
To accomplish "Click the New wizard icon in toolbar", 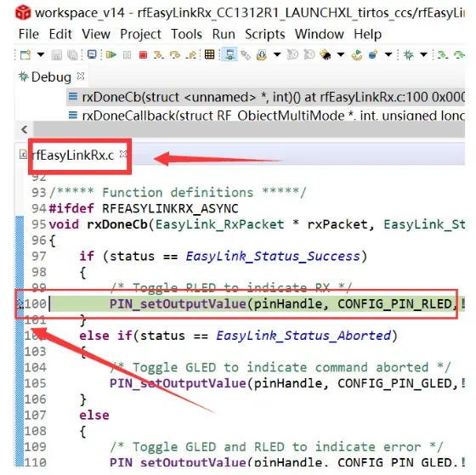I will tap(25, 55).
